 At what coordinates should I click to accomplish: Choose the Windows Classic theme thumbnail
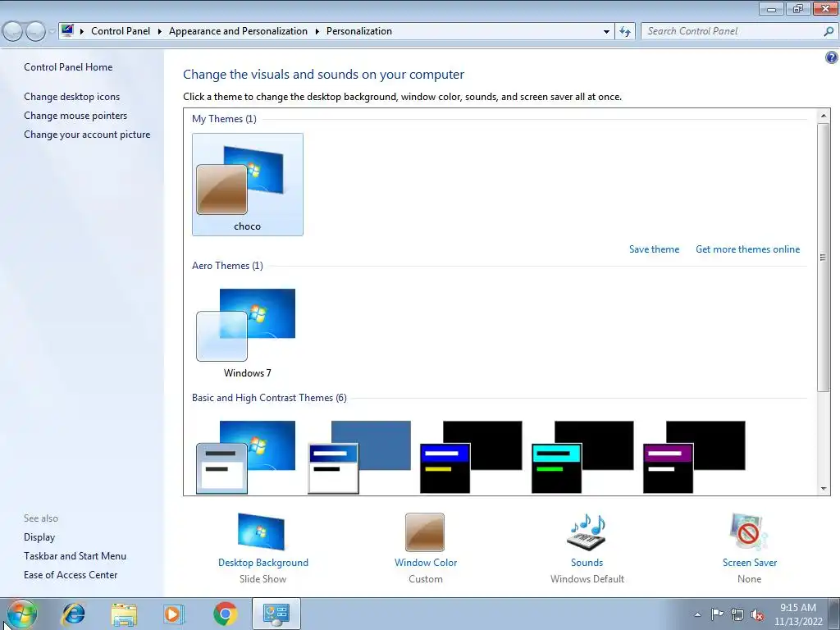359,457
